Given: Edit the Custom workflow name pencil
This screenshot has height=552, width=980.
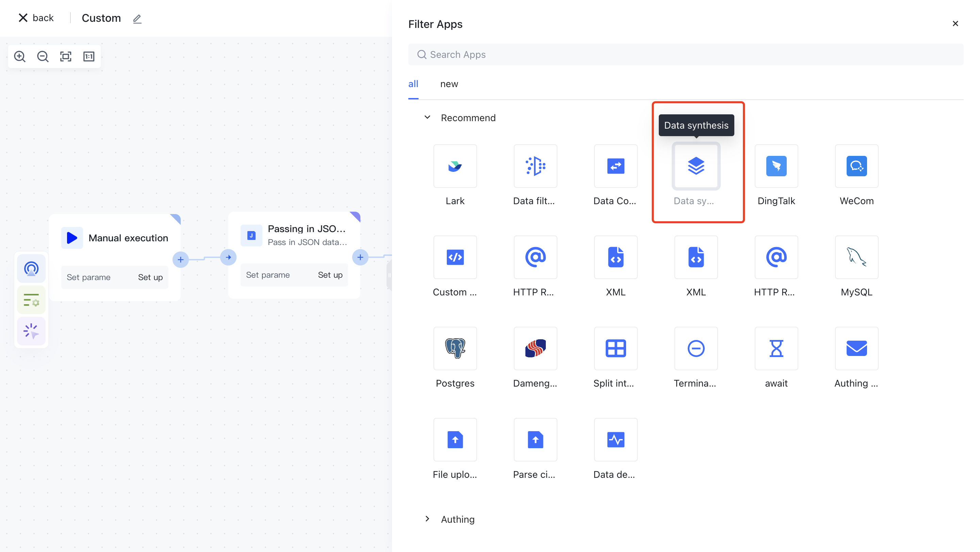Looking at the screenshot, I should point(137,19).
